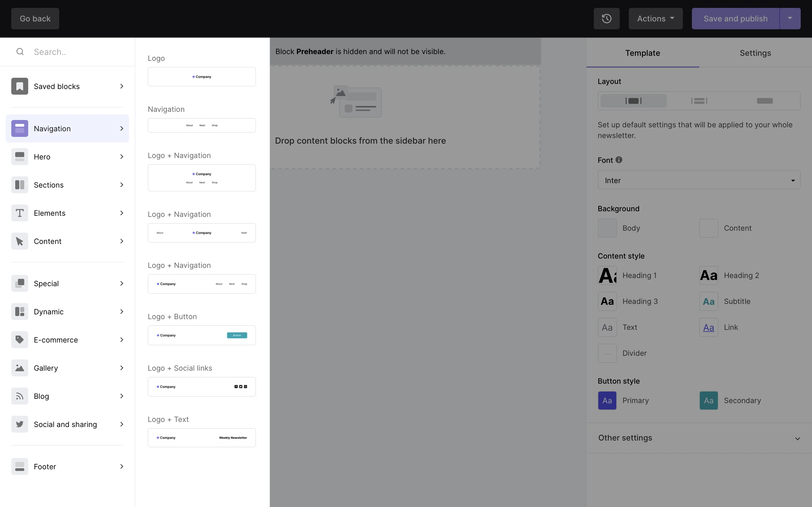Screen dimensions: 812x507
Task: Open the Inter font dropdown
Action: (x=699, y=180)
